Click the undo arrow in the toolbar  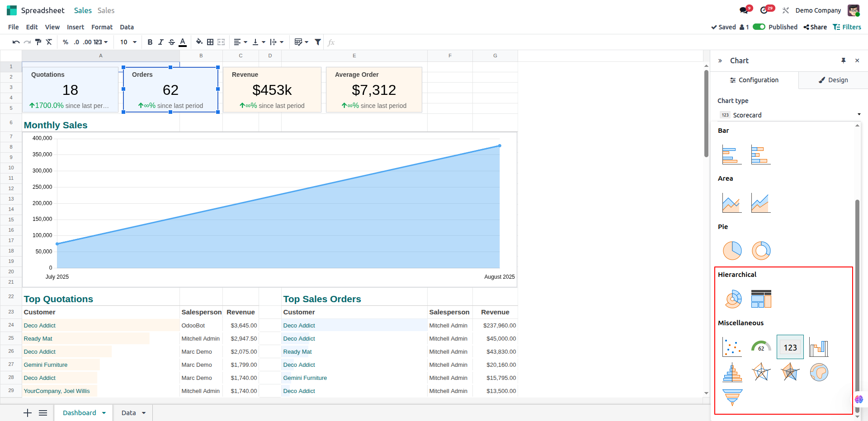[16, 42]
